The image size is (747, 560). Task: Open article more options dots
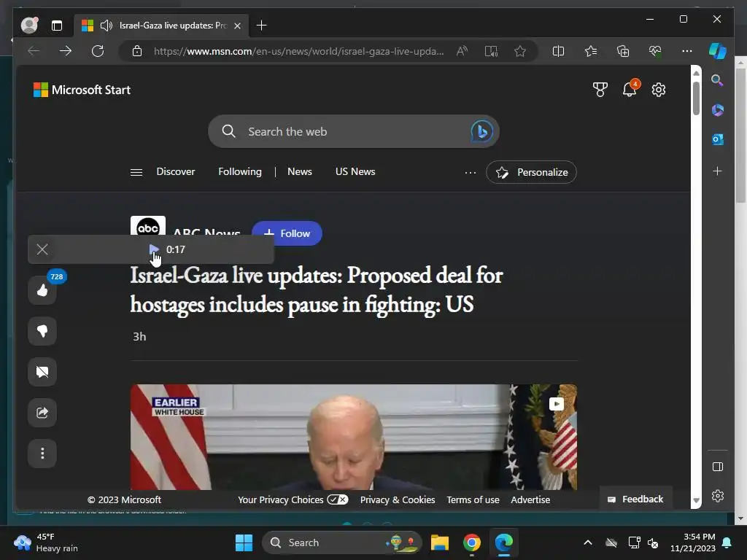(x=42, y=454)
